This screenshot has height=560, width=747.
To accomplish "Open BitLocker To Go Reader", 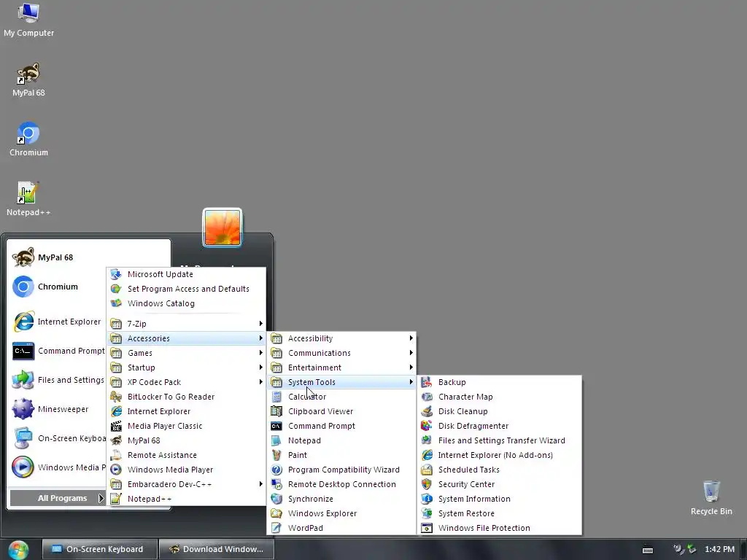I will click(186, 397).
